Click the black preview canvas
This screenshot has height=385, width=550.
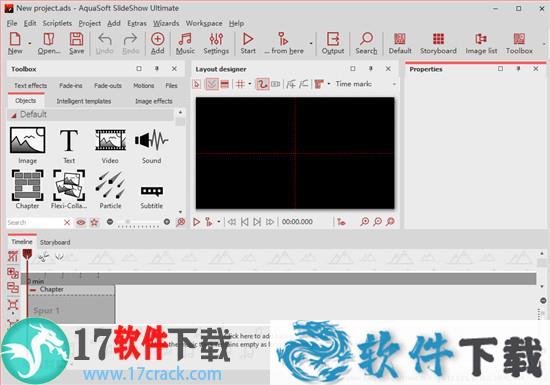295,153
